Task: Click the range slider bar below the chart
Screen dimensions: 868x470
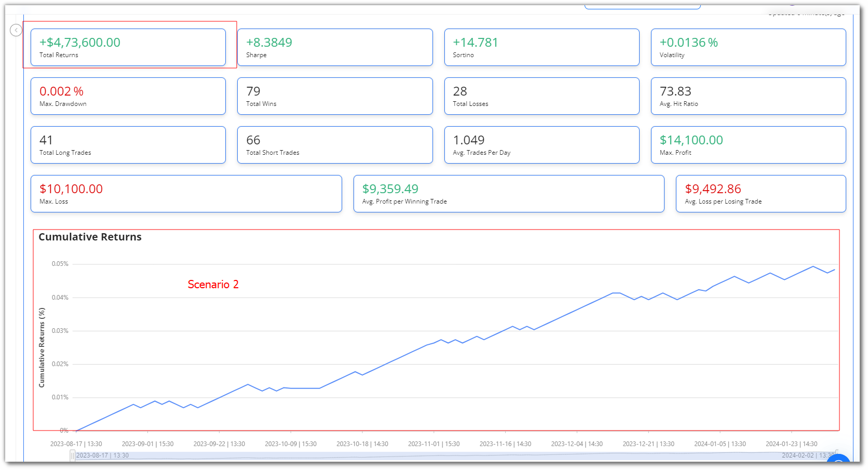Action: click(454, 455)
